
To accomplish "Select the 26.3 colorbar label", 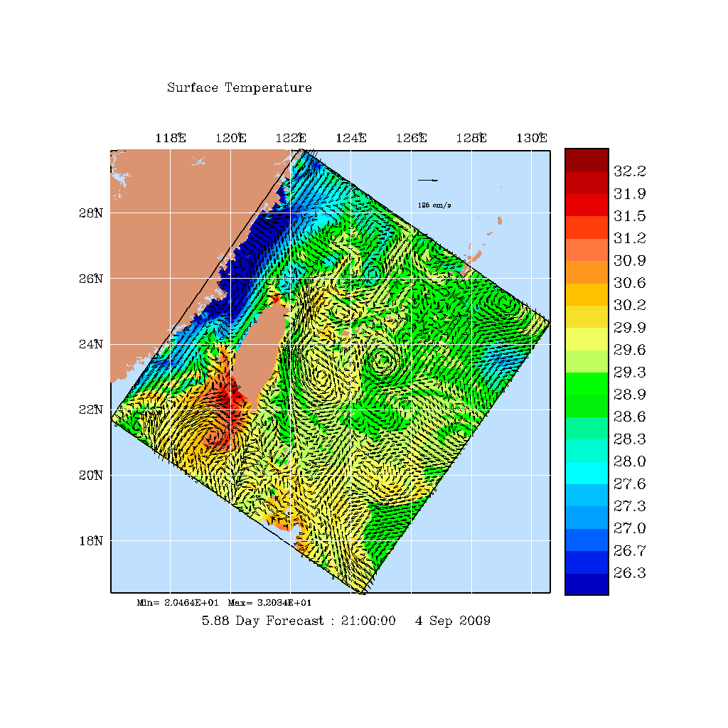I will point(629,573).
